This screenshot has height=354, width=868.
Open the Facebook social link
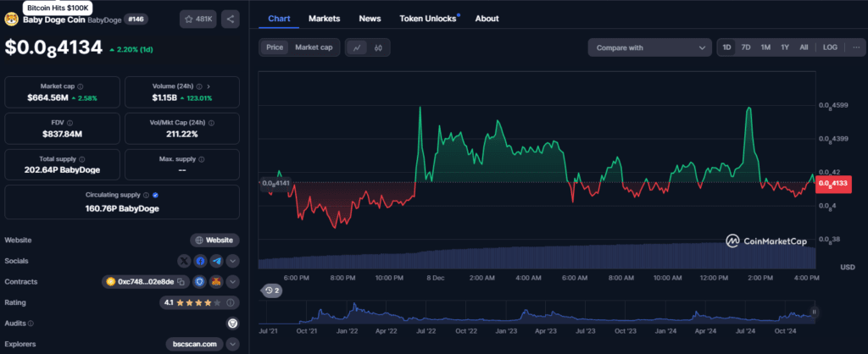click(200, 261)
